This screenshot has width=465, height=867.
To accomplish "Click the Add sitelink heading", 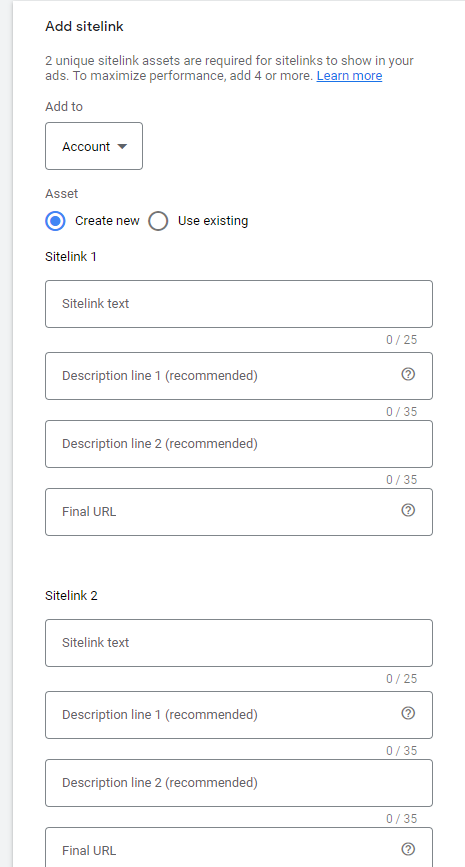I will (84, 26).
